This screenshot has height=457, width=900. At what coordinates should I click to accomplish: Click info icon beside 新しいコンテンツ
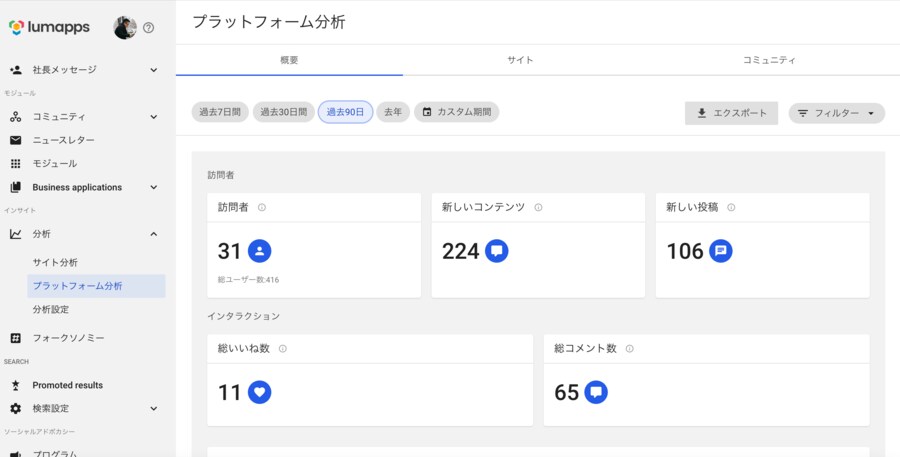click(538, 207)
